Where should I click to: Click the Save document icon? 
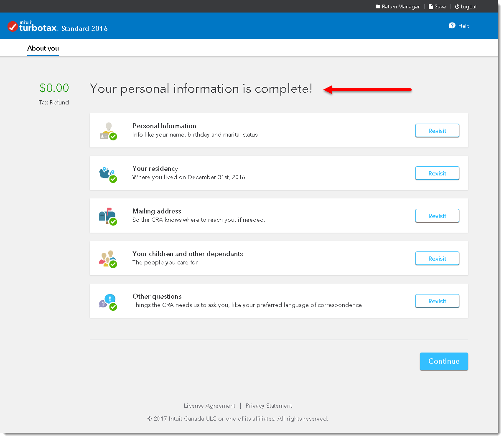[431, 7]
